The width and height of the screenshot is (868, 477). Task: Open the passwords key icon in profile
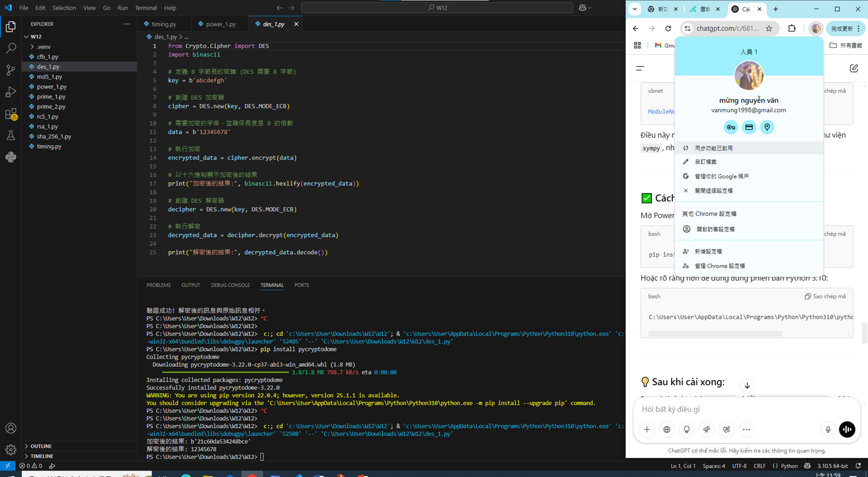pos(731,127)
